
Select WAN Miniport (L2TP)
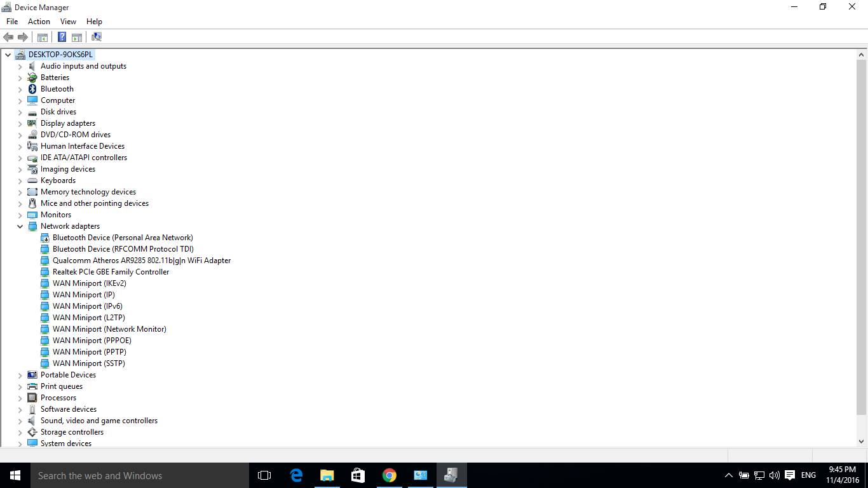point(89,318)
